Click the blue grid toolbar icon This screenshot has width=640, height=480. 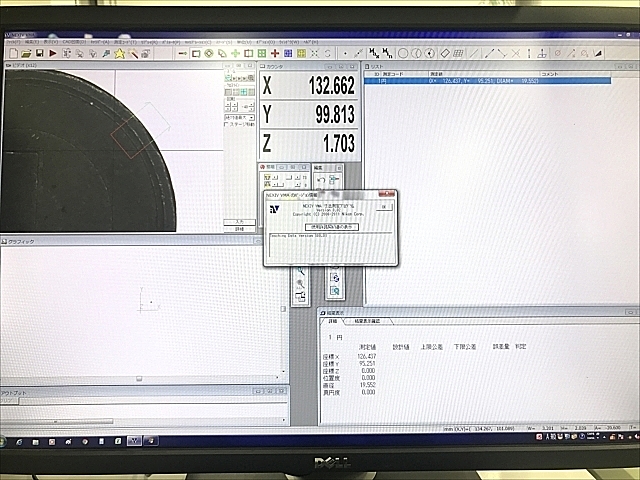pos(288,53)
